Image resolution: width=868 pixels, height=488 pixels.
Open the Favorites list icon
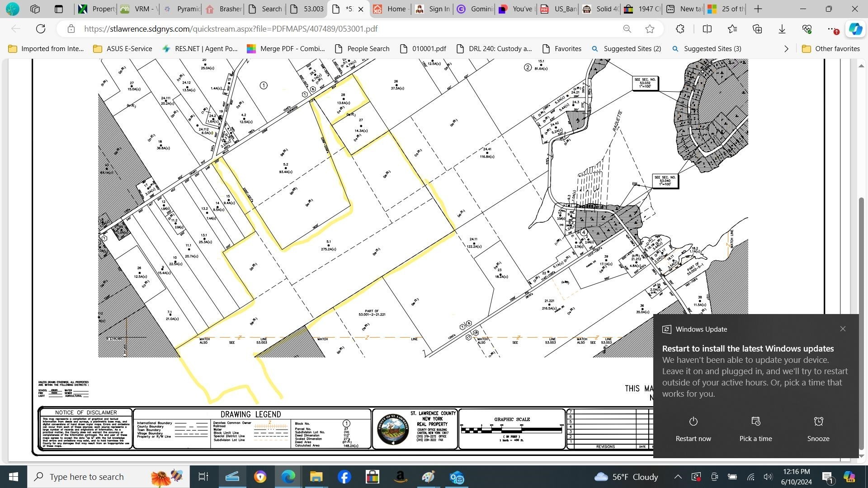coord(732,29)
